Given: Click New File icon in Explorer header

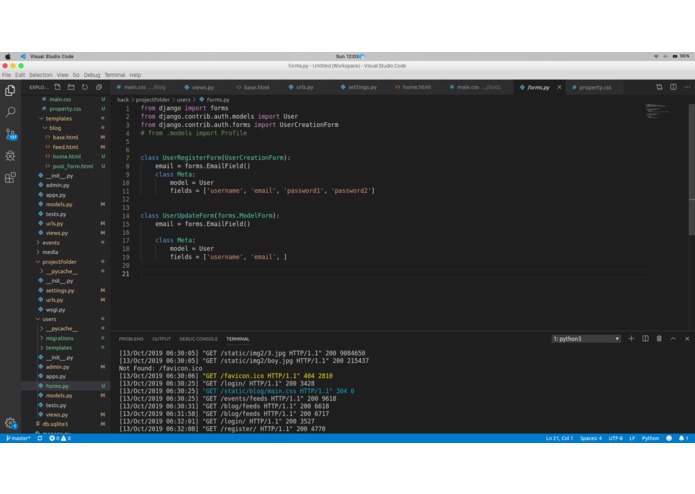Looking at the screenshot, I should click(x=57, y=87).
